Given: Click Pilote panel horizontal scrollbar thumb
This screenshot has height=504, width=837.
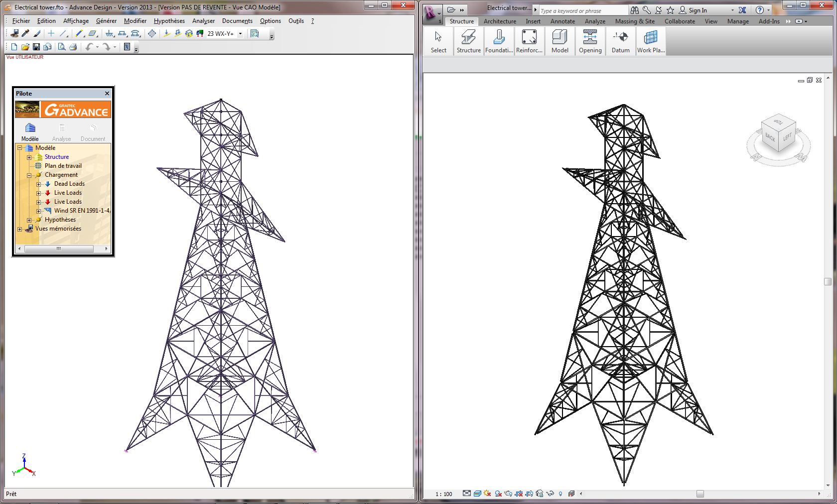Looking at the screenshot, I should click(59, 249).
